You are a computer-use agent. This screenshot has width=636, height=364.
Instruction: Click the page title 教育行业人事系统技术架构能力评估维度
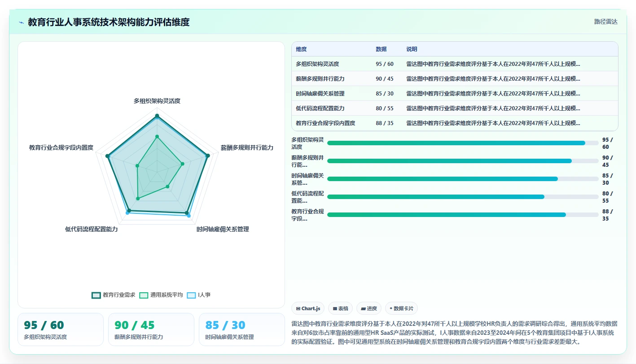coord(109,22)
